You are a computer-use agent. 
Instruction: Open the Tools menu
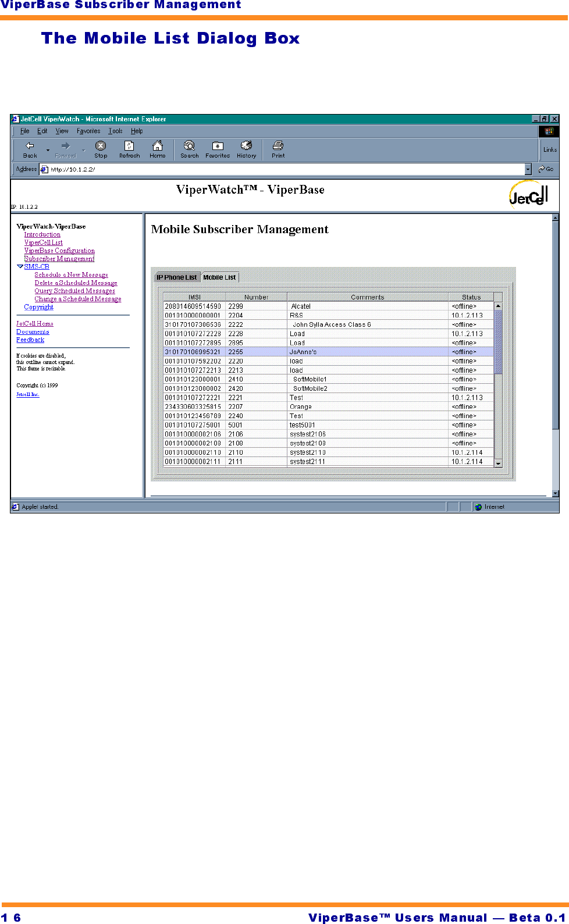115,131
